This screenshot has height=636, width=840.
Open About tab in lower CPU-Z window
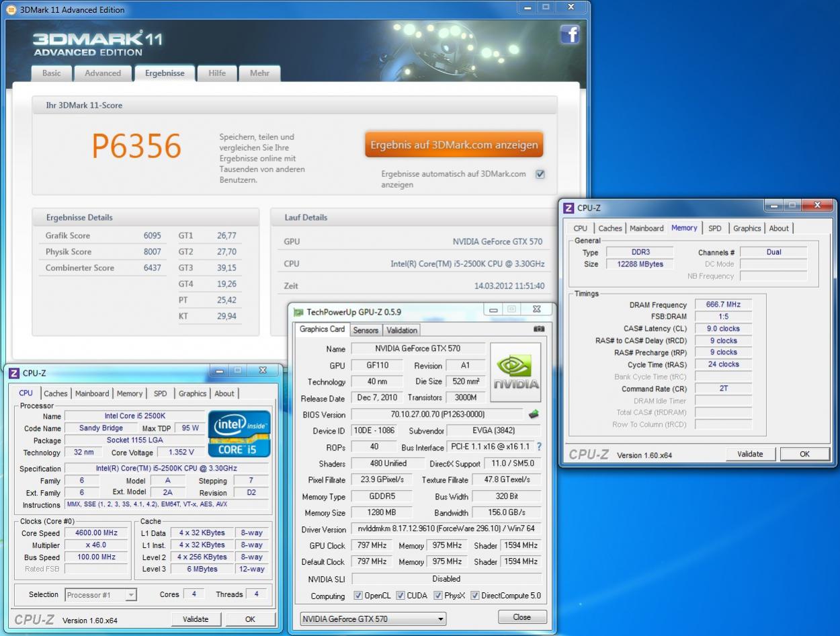point(224,394)
